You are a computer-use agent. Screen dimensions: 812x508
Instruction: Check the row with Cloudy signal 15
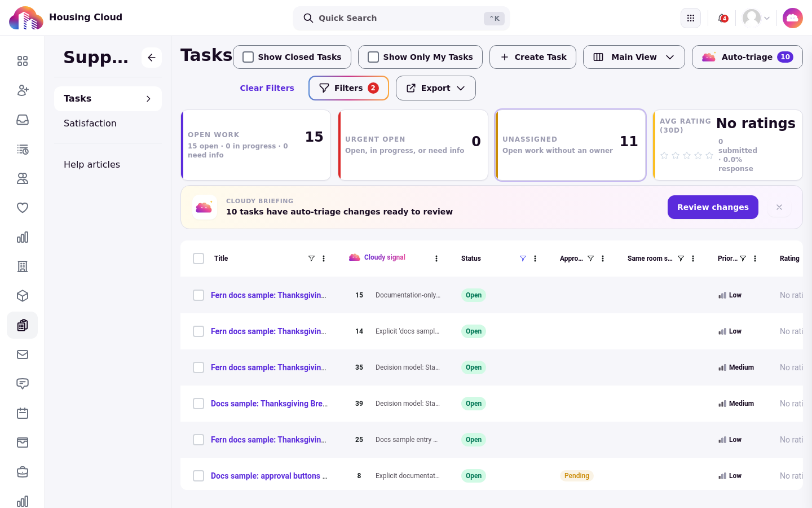pos(198,295)
